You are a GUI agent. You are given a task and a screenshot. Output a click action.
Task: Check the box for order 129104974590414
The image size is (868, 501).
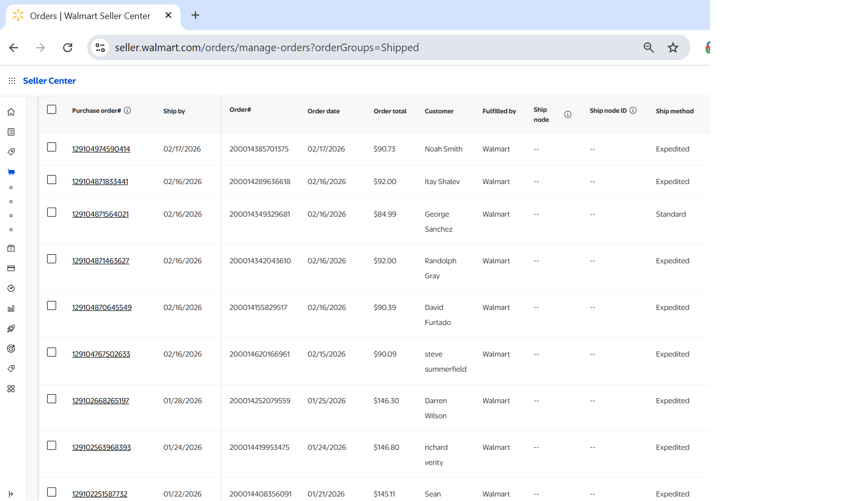[52, 147]
